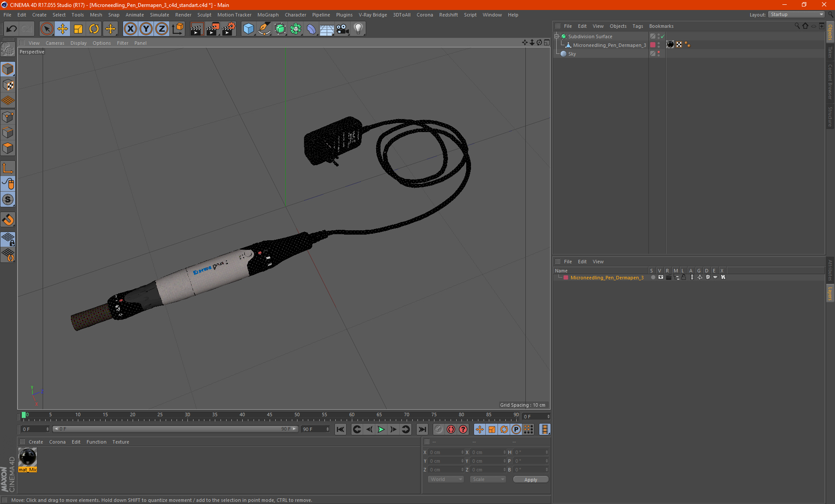Go to end of animation
The image size is (835, 504).
pos(422,429)
